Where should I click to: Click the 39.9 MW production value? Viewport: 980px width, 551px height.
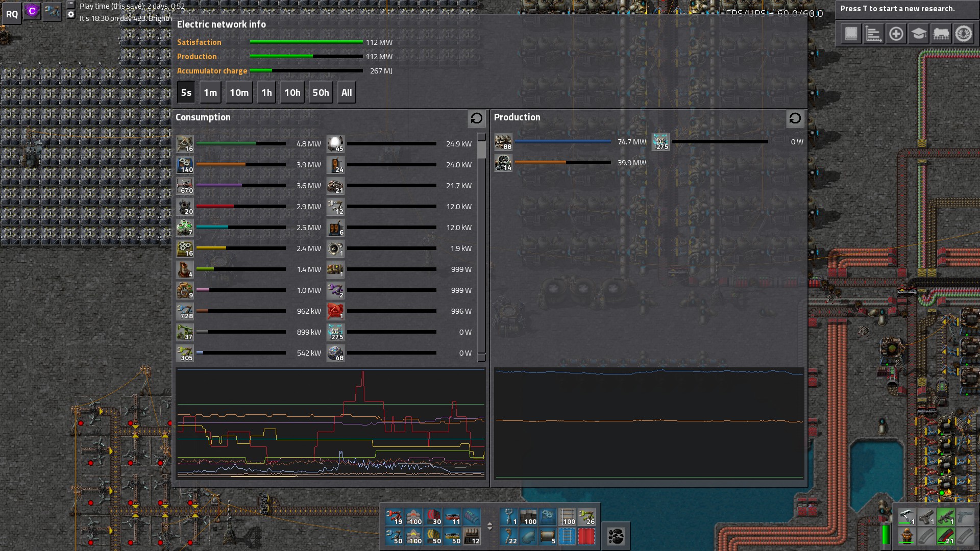pyautogui.click(x=632, y=163)
